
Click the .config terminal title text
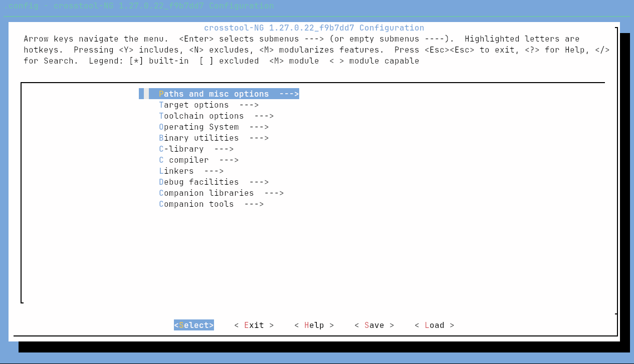(139, 6)
